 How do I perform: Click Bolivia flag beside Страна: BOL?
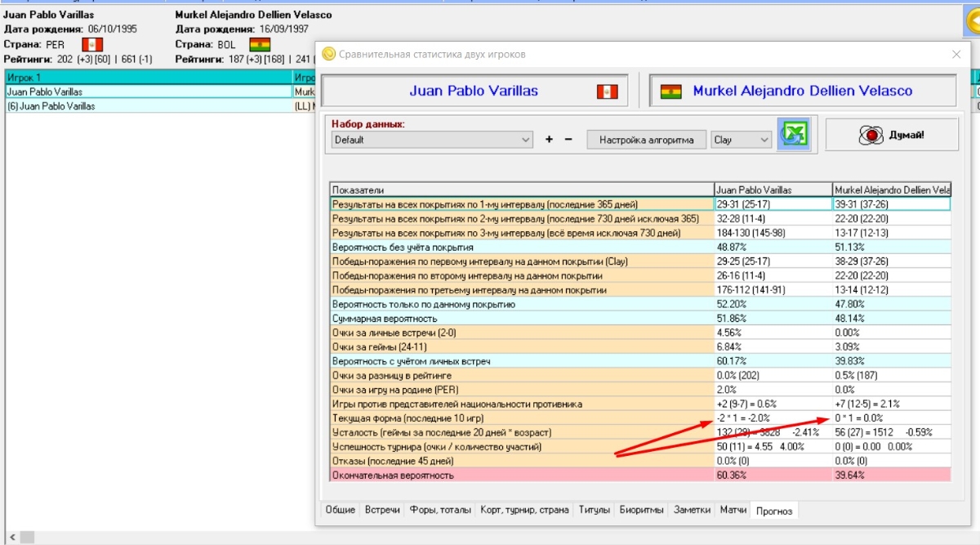click(260, 44)
